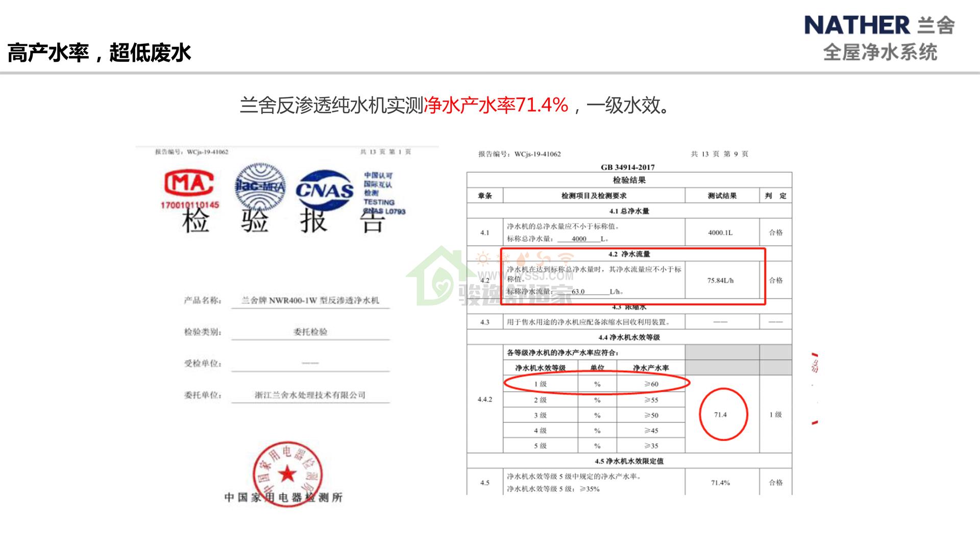Click the 5 级 grade cell

[x=541, y=446]
